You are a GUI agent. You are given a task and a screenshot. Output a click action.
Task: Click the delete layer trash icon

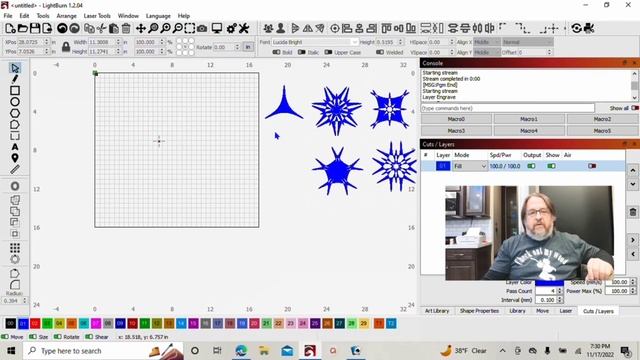(633, 212)
